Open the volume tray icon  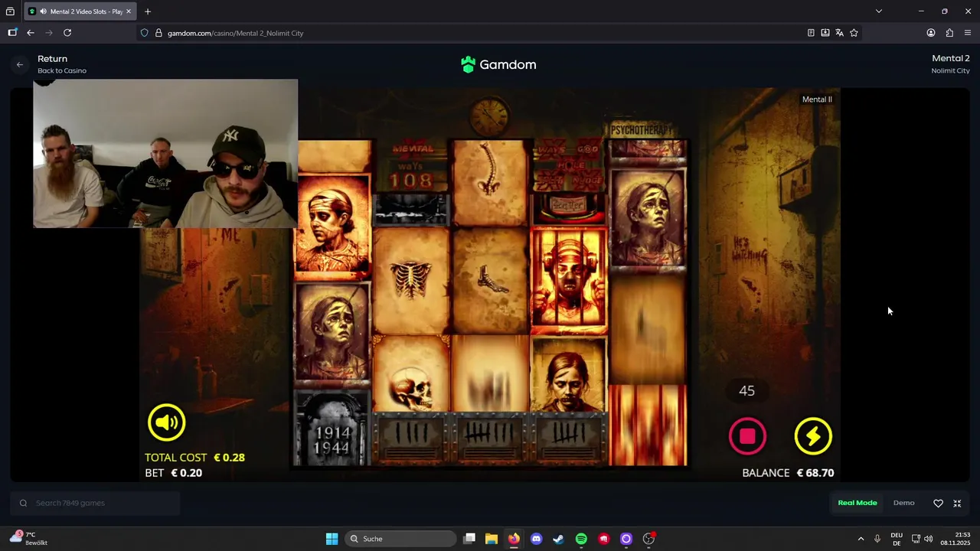pyautogui.click(x=929, y=539)
